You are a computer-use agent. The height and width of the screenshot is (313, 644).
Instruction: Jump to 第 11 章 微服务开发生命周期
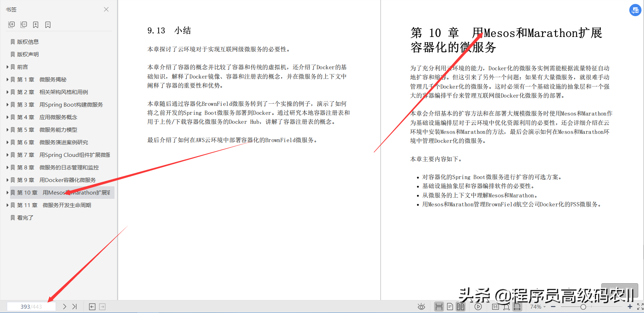coord(54,205)
